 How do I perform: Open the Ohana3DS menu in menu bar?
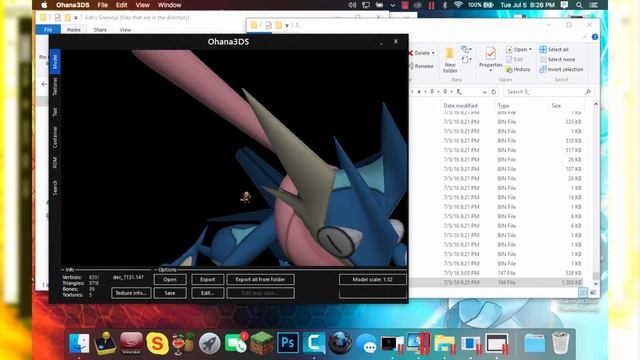(73, 5)
